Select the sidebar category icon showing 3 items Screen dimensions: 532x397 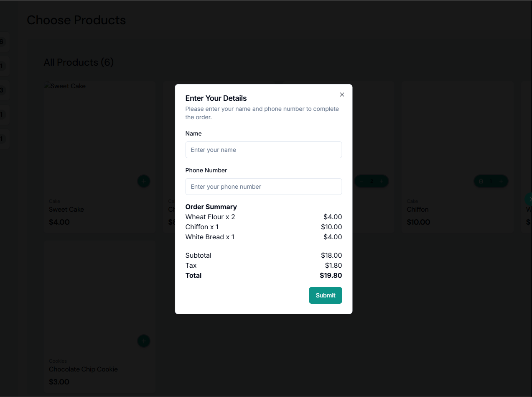[3, 90]
